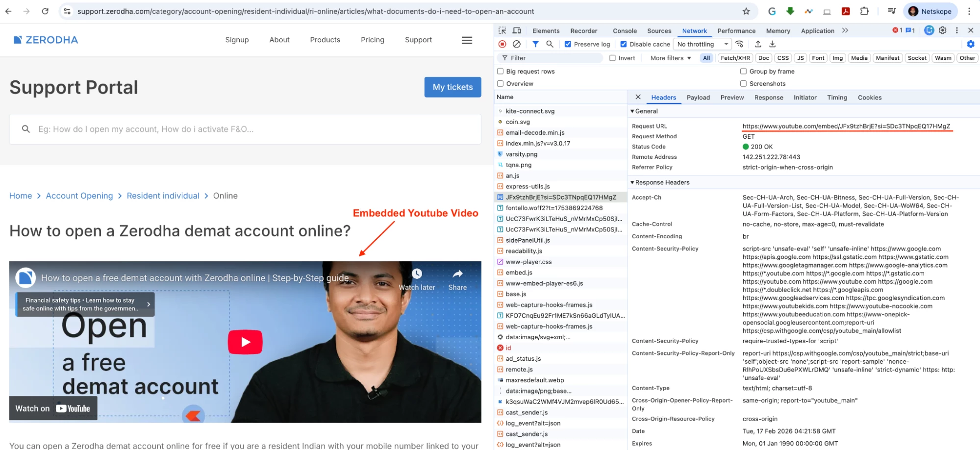Click Watch on YouTube button

coord(53,408)
